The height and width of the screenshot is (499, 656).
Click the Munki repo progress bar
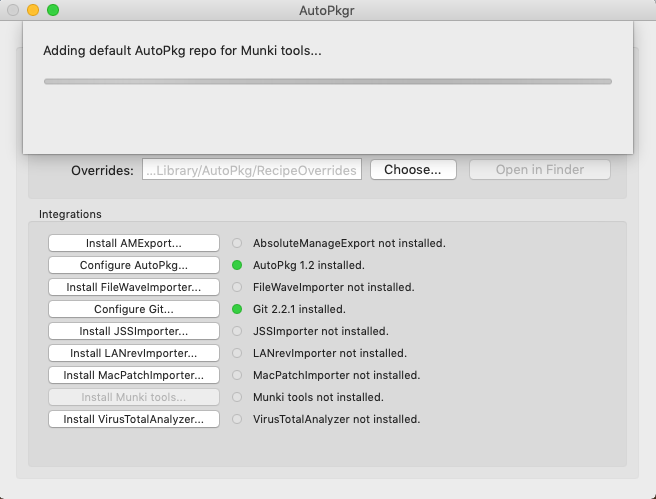pyautogui.click(x=328, y=81)
